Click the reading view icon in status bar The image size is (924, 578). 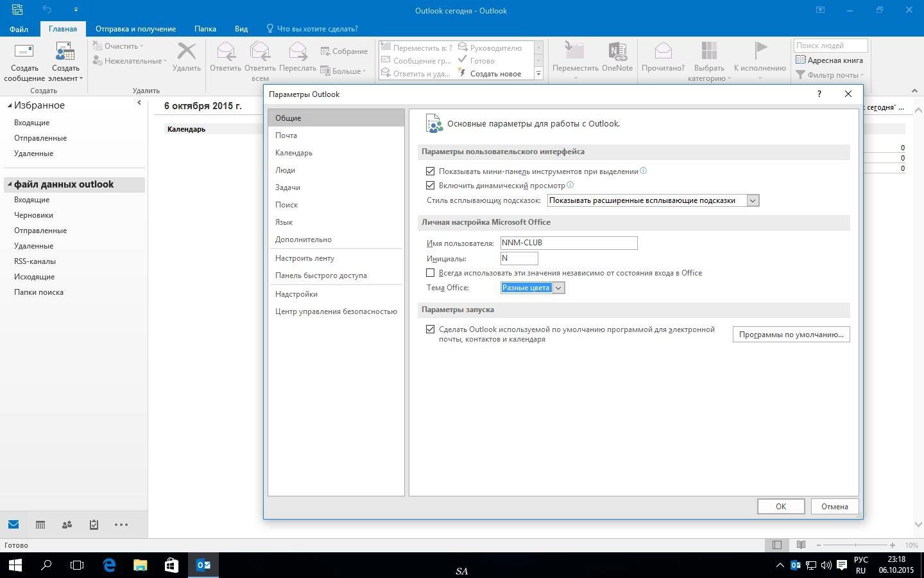pyautogui.click(x=801, y=545)
